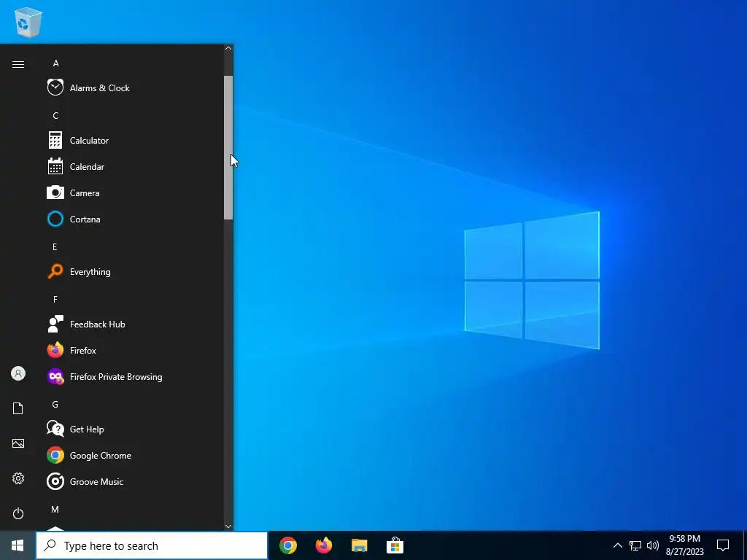Open Recycle Bin desktop icon
This screenshot has height=560, width=747.
pyautogui.click(x=28, y=22)
